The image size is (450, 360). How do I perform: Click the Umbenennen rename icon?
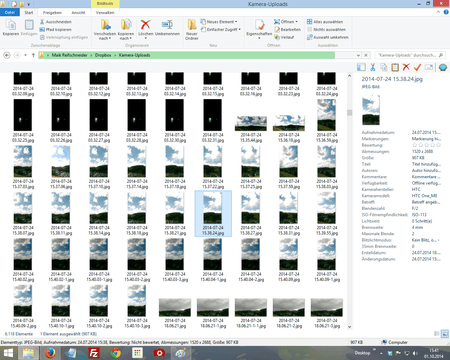pos(167,25)
